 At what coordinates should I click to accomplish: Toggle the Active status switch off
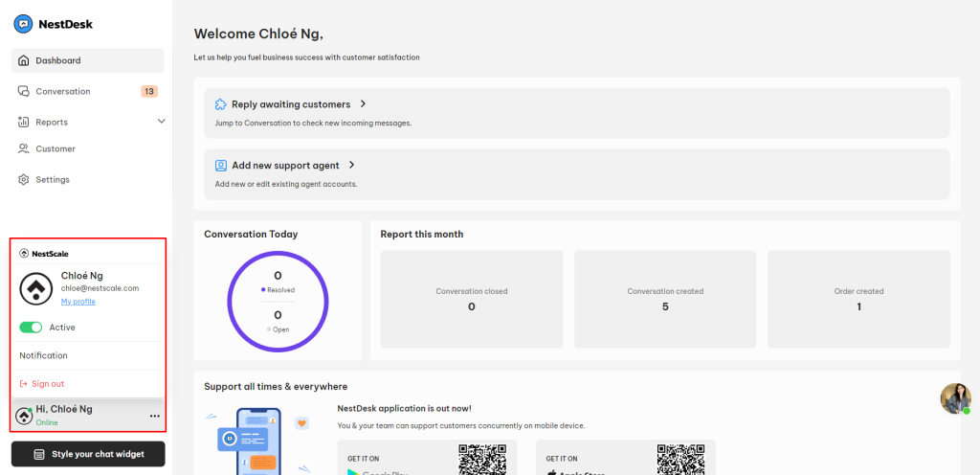[x=31, y=328]
